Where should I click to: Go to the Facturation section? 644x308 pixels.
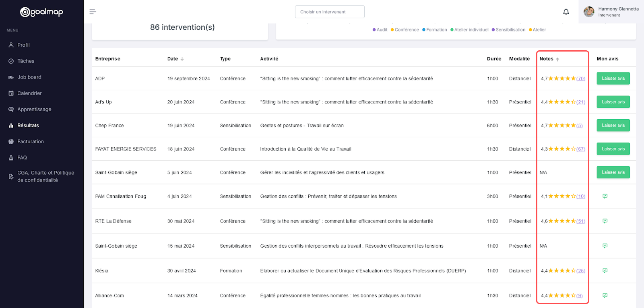(x=31, y=142)
